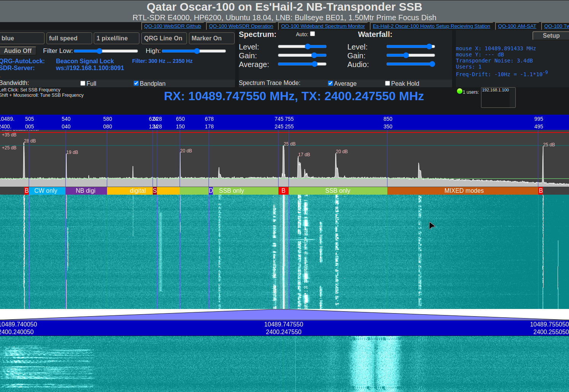The height and width of the screenshot is (392, 569).
Task: Uncheck the Average trace mode checkbox
Action: tap(330, 83)
